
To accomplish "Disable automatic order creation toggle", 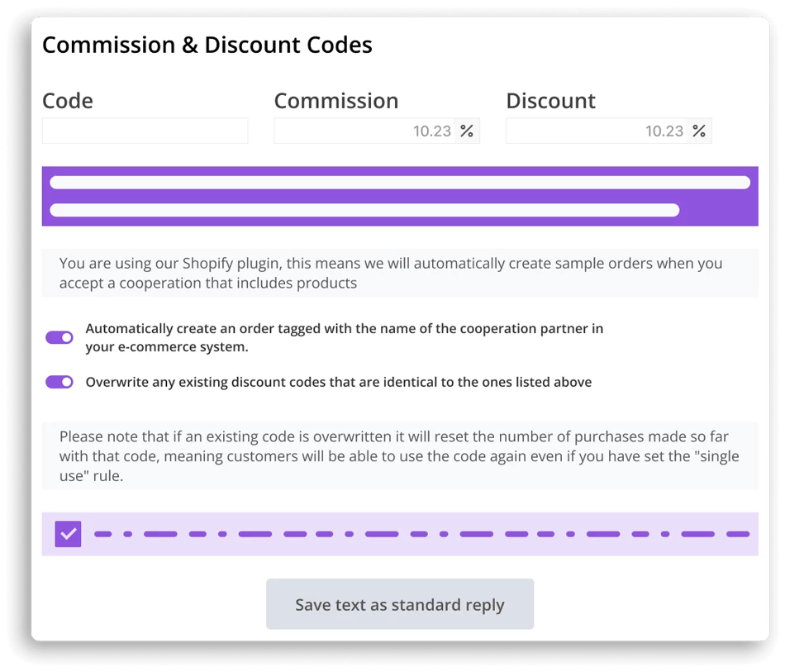I will click(59, 337).
